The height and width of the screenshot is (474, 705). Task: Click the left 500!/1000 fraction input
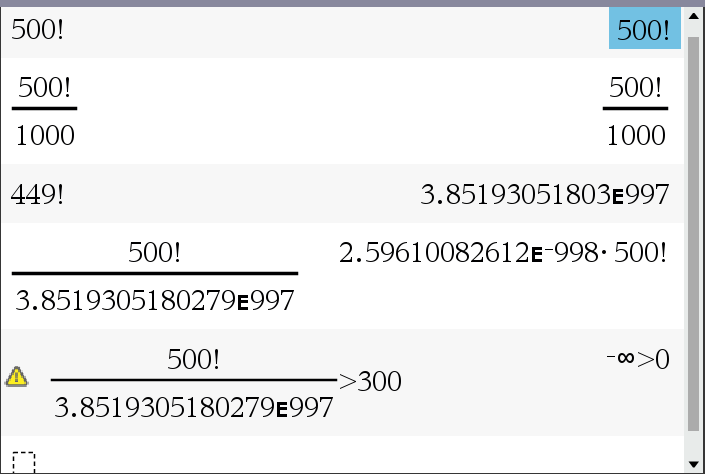click(x=44, y=110)
